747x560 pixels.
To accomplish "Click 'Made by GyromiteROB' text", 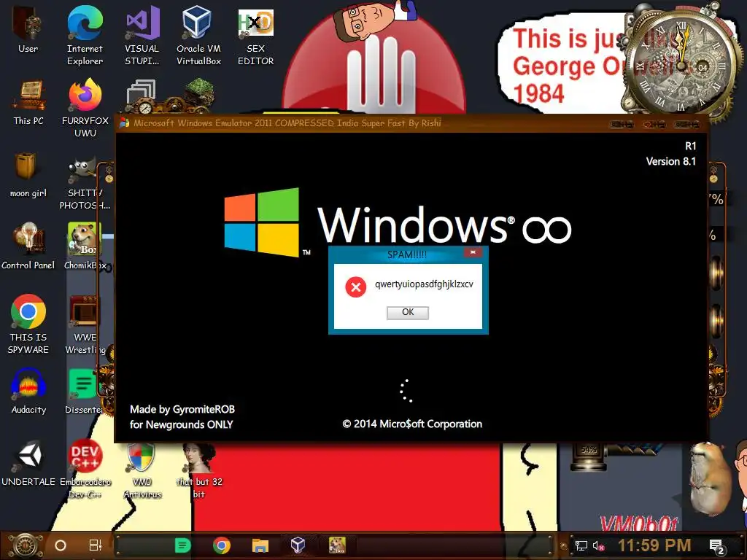I will point(182,410).
